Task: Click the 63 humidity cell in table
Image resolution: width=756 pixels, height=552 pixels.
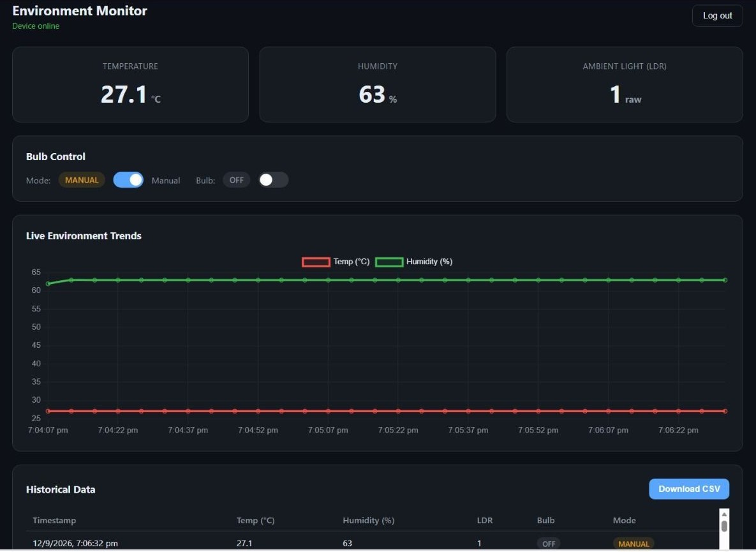Action: 347,543
